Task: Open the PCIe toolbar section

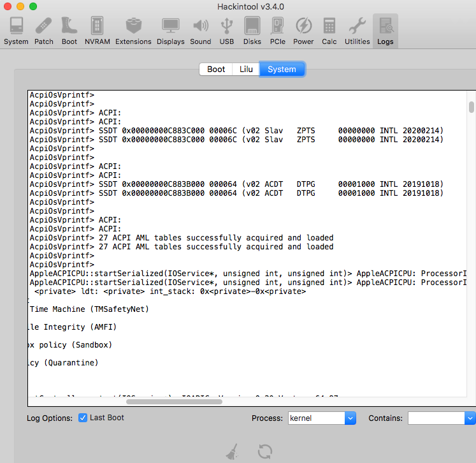Action: pos(277,31)
